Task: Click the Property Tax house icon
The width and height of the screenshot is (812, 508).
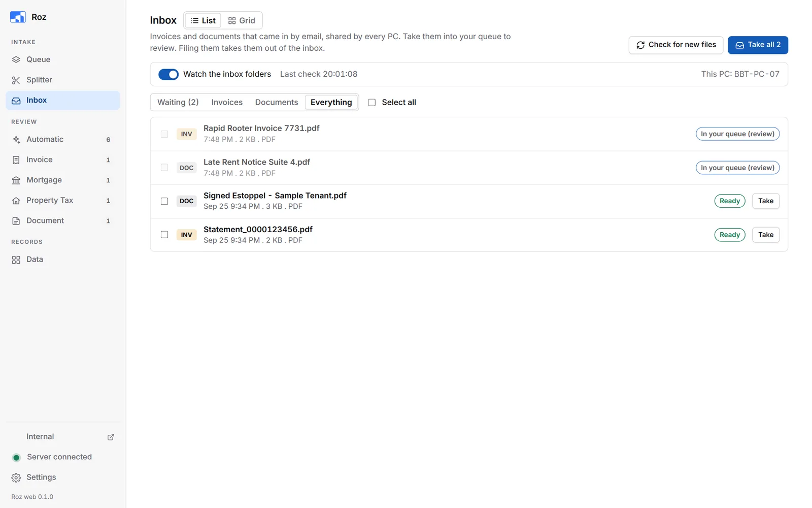Action: point(16,201)
